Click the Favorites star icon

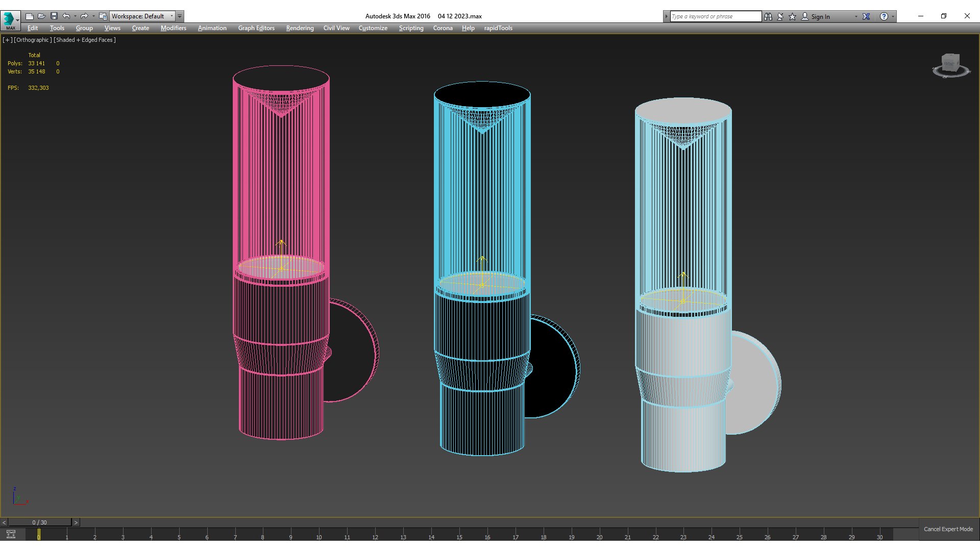click(793, 16)
